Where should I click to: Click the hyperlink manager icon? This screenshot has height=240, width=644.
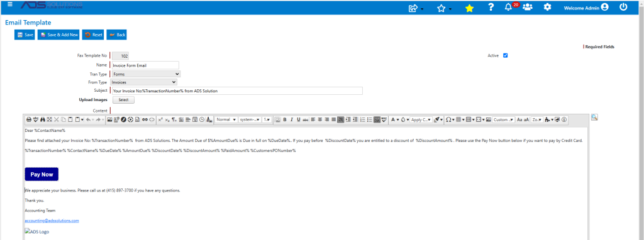click(145, 119)
